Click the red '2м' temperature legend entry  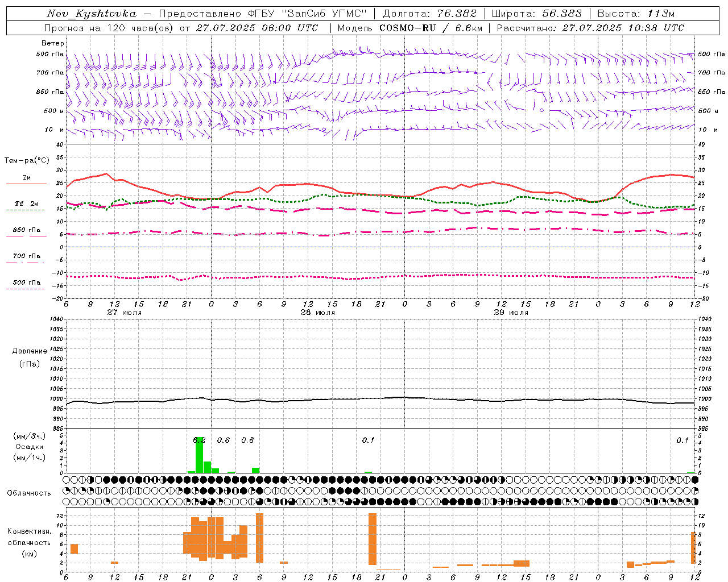point(27,178)
